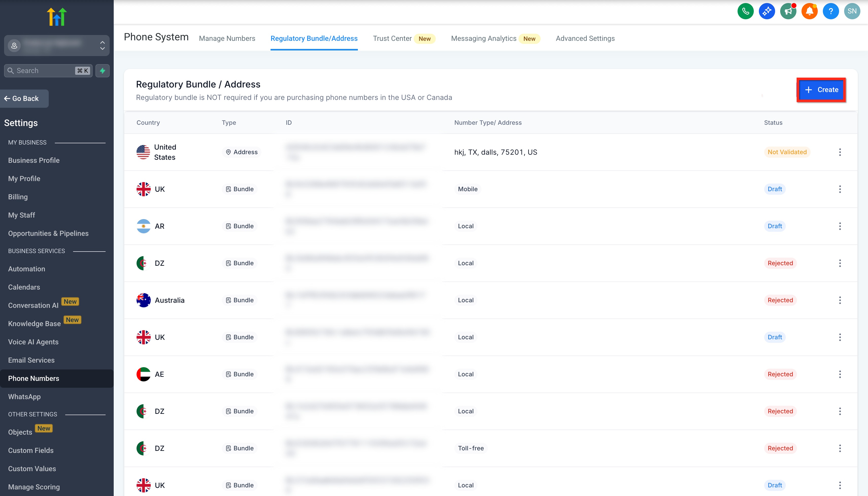
Task: Open three-dot menu for AR bundle row
Action: 840,226
